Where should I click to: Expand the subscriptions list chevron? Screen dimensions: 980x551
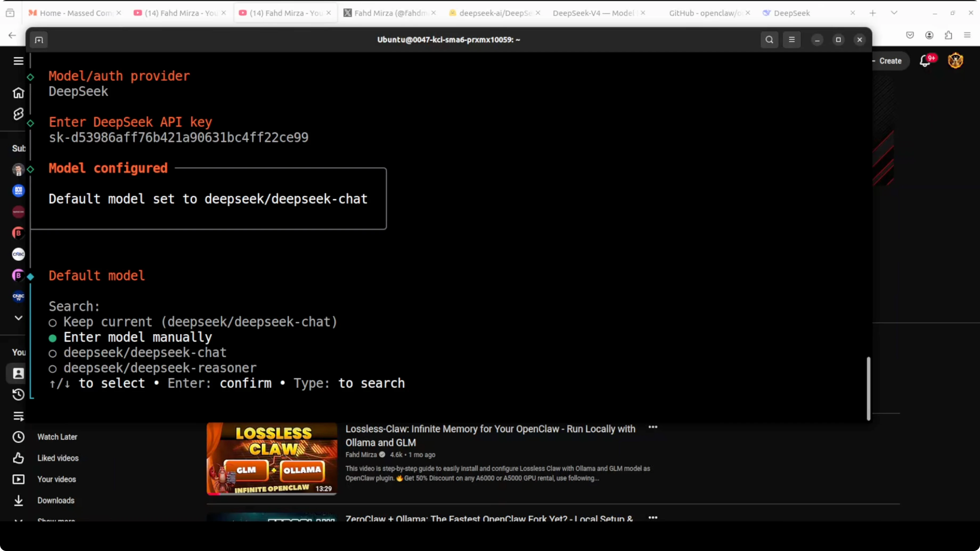coord(18,318)
